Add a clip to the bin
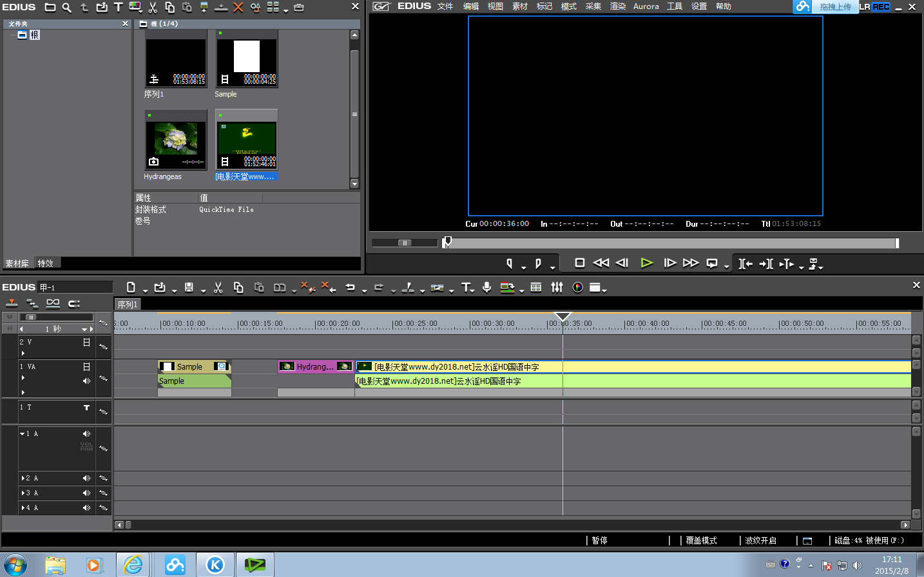924x577 pixels. pyautogui.click(x=102, y=8)
